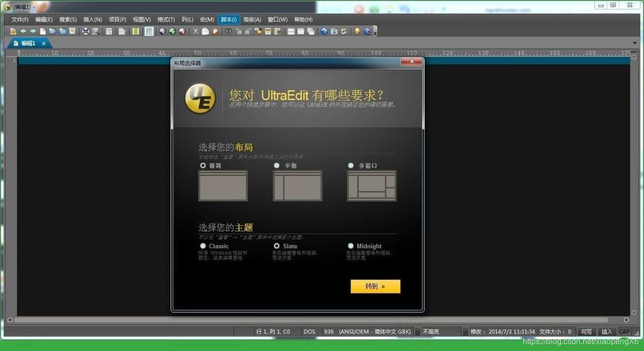Click the Open file toolbar icon
Screen dimensions: 644x351
(53, 31)
